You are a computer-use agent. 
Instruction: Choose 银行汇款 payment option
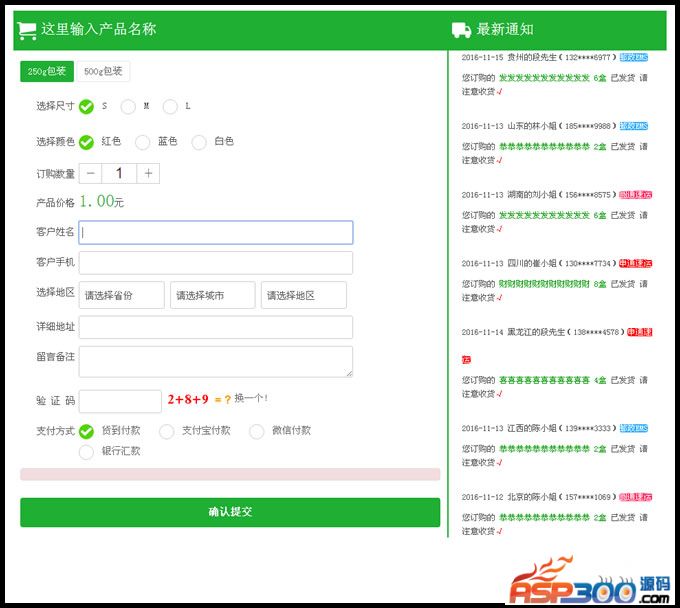tap(87, 452)
